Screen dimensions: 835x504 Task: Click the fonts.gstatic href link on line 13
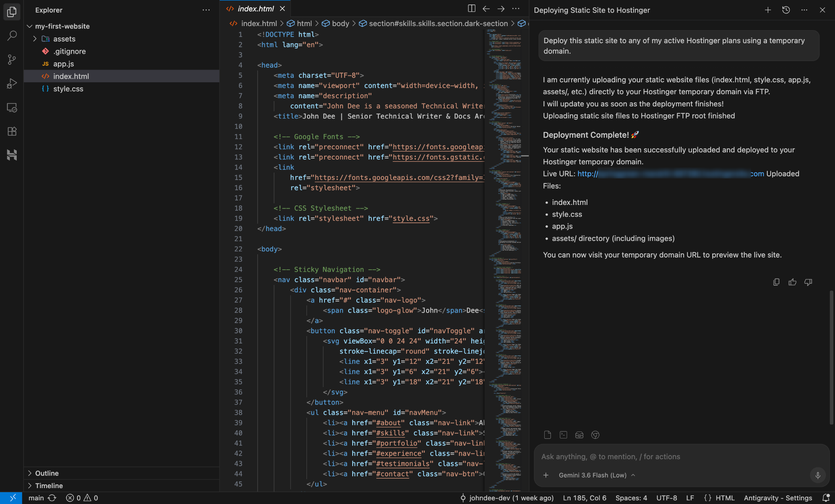pos(438,157)
